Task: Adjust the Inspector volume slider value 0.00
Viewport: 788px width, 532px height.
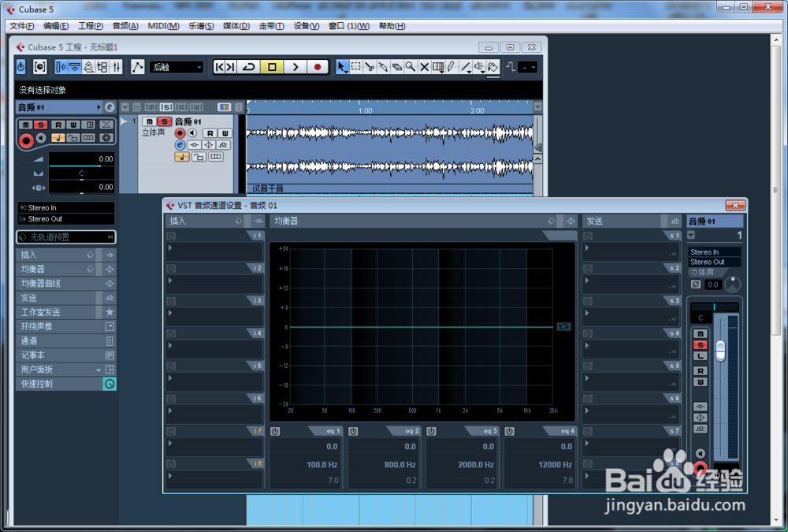Action: (x=81, y=159)
